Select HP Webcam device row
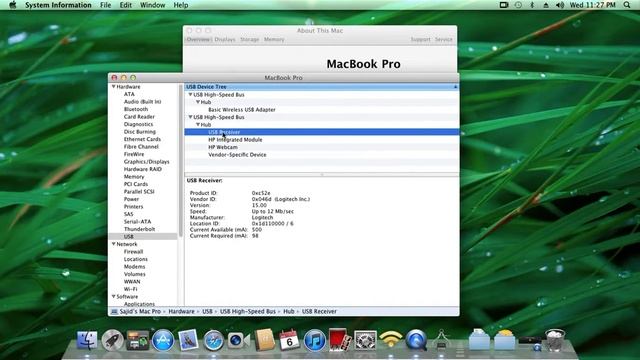This screenshot has width=640, height=360. pyautogui.click(x=322, y=147)
